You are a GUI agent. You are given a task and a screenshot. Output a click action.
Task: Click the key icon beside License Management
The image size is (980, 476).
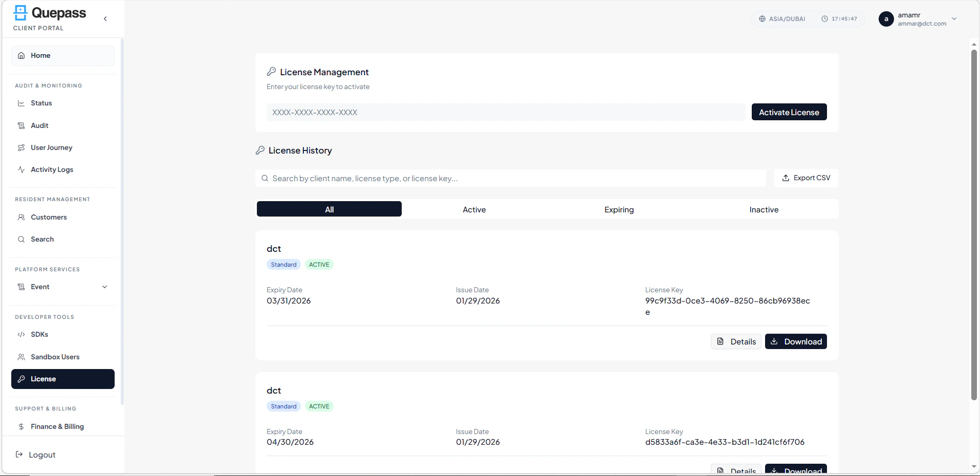[x=271, y=72]
